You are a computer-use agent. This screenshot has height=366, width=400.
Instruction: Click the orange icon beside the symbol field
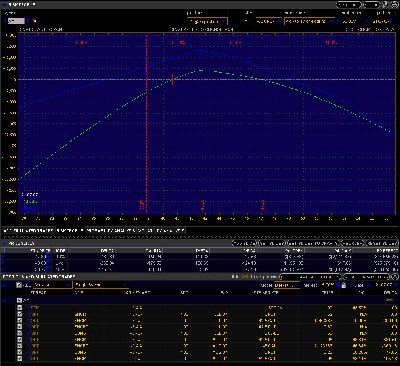(x=35, y=21)
